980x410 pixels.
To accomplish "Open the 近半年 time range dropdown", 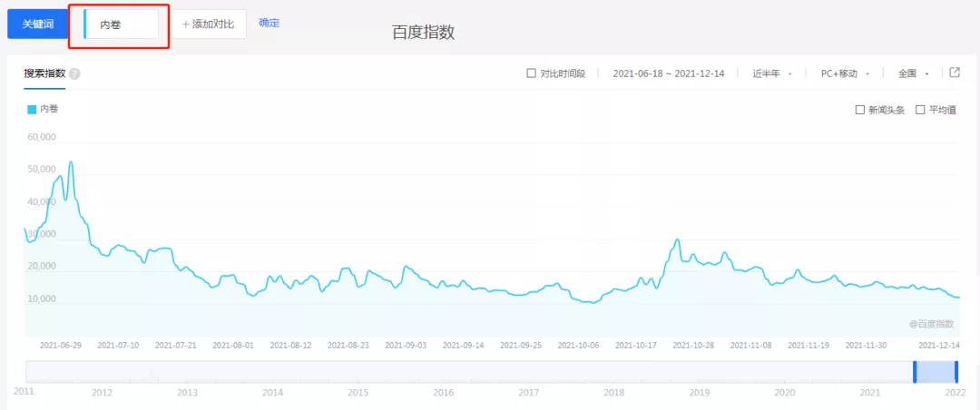I will point(771,73).
